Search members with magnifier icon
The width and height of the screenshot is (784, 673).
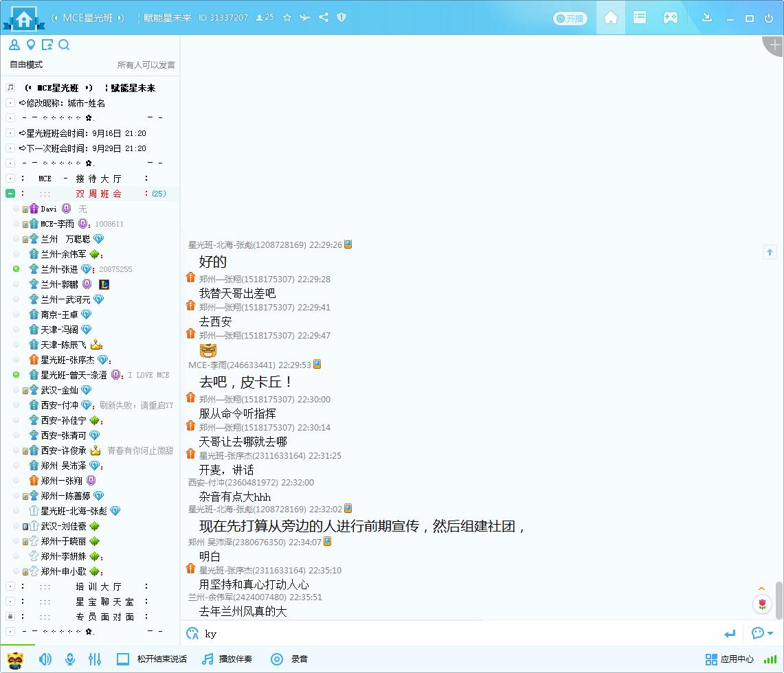click(x=63, y=45)
